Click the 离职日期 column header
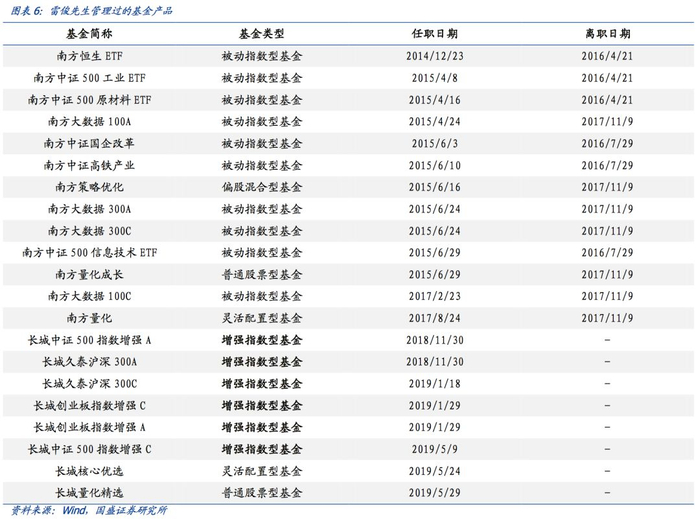This screenshot has width=700, height=521. [x=607, y=33]
